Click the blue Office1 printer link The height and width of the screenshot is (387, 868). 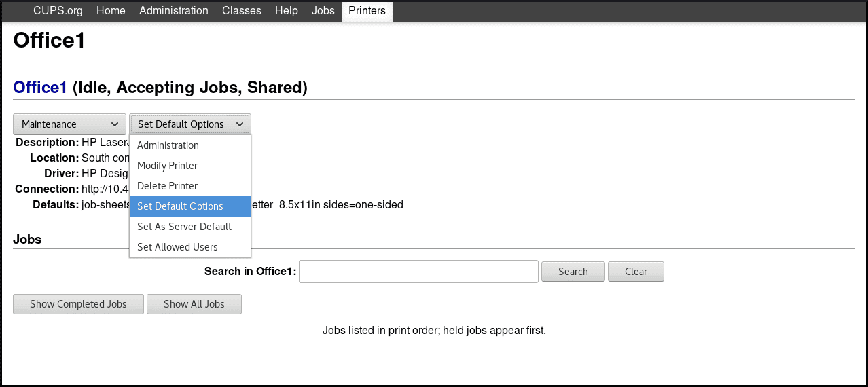[x=40, y=88]
